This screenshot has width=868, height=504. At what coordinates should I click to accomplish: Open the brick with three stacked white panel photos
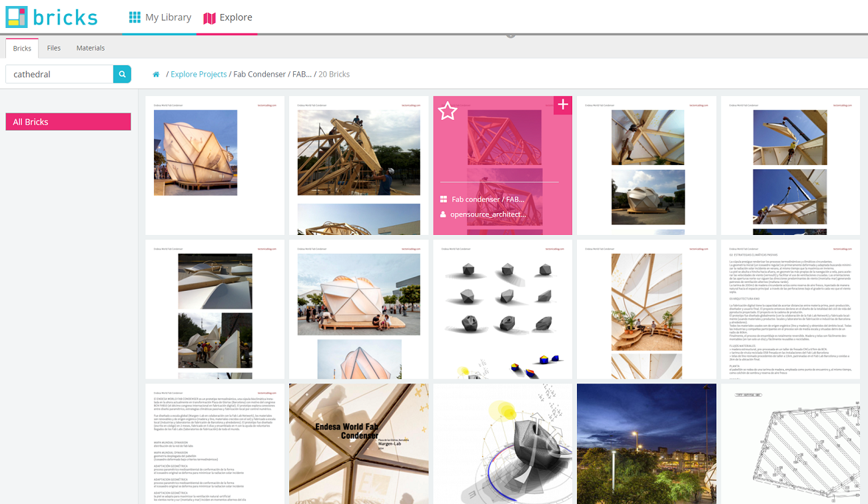(215, 310)
